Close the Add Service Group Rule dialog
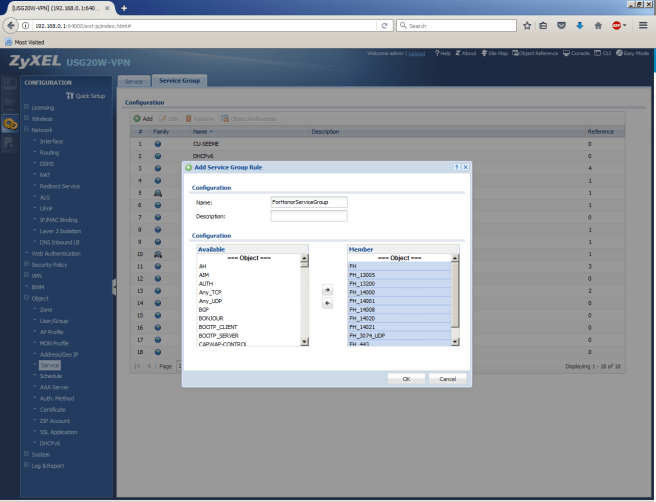The height and width of the screenshot is (502, 656). coord(465,168)
